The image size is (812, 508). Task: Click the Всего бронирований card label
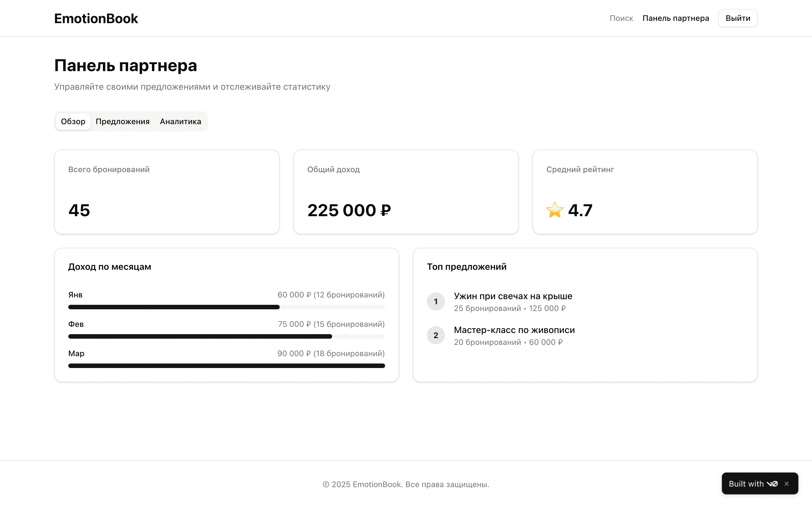tap(109, 169)
